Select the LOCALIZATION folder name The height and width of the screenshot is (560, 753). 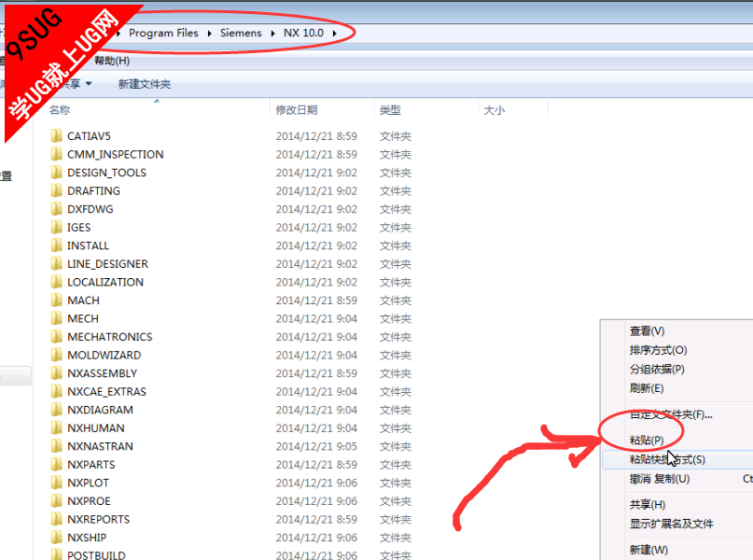coord(105,282)
